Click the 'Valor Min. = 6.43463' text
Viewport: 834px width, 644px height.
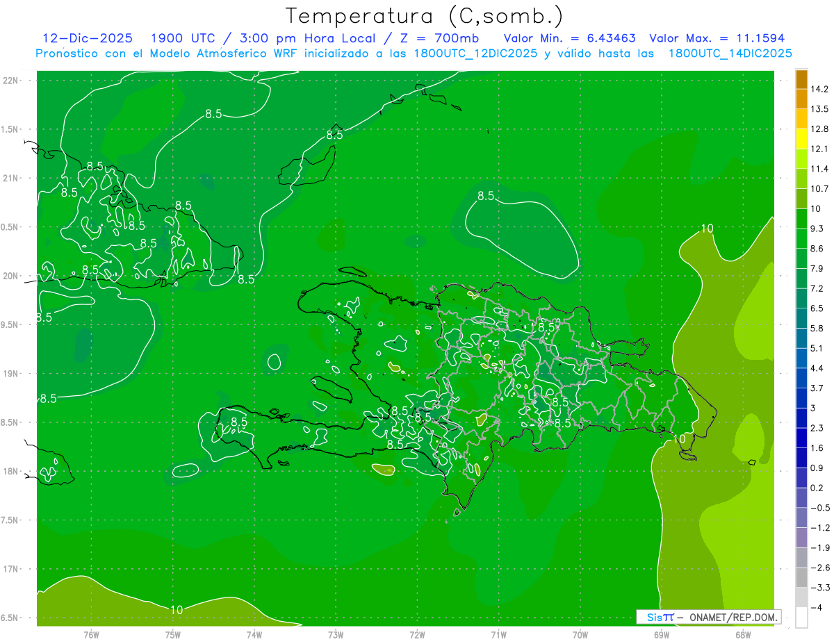[x=569, y=38]
